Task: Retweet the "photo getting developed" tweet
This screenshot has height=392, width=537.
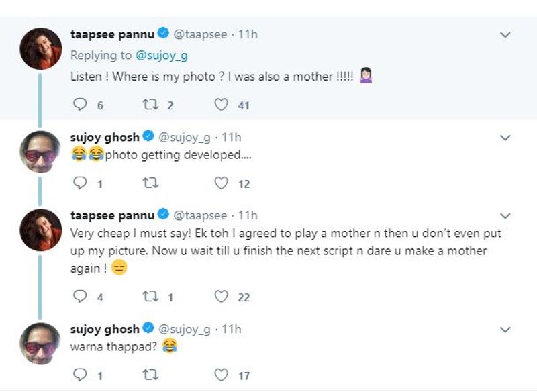Action: pos(150,183)
